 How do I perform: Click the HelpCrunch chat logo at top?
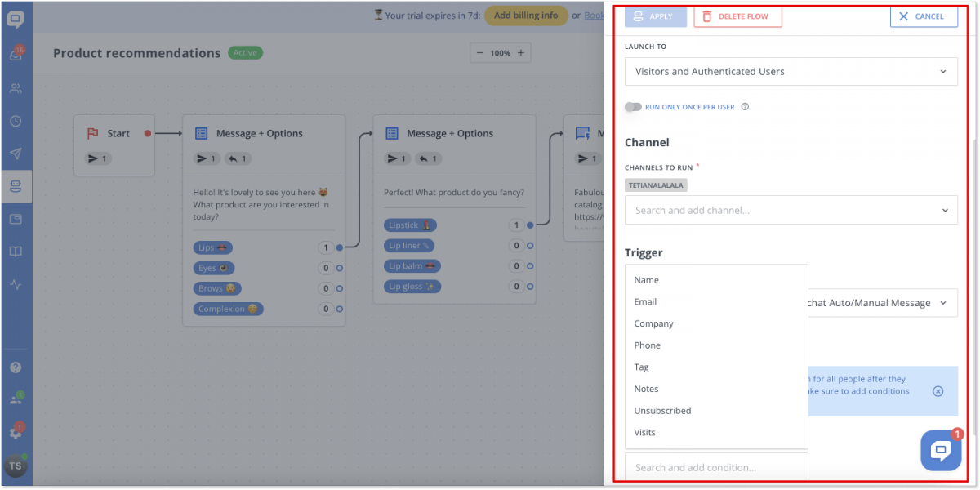coord(16,16)
